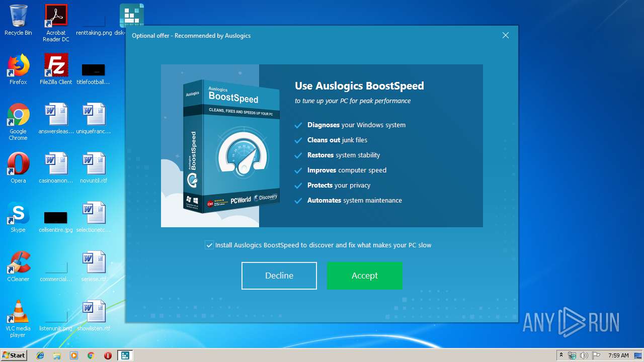Click the 'Restores system stability' line
Image resolution: width=644 pixels, height=362 pixels.
(x=344, y=155)
